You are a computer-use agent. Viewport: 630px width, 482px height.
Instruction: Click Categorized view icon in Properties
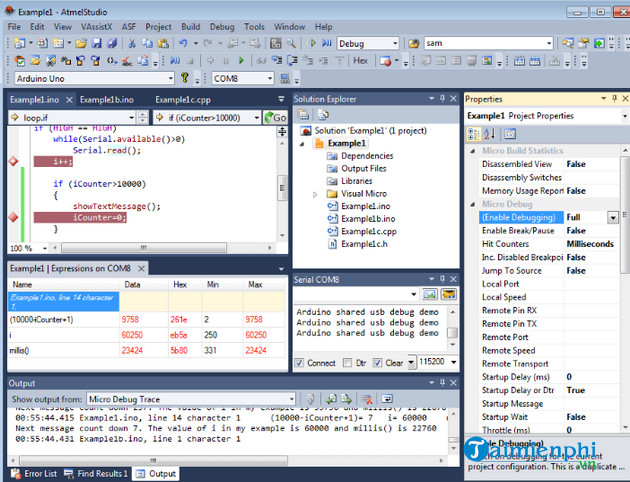[x=474, y=133]
